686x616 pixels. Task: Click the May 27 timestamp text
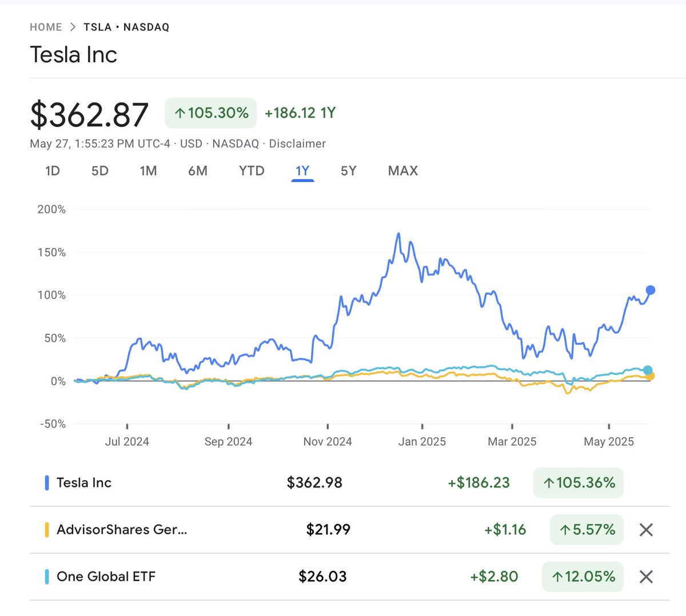point(100,144)
